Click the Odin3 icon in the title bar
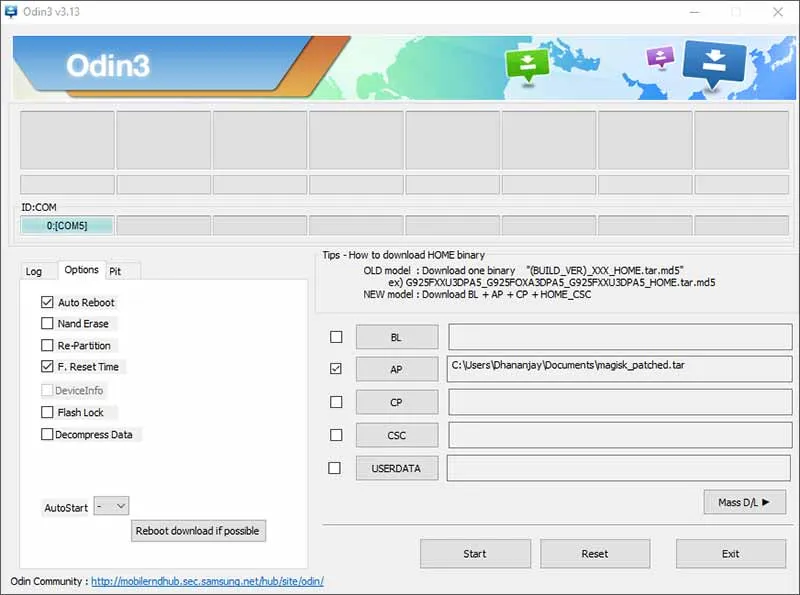 click(x=12, y=12)
